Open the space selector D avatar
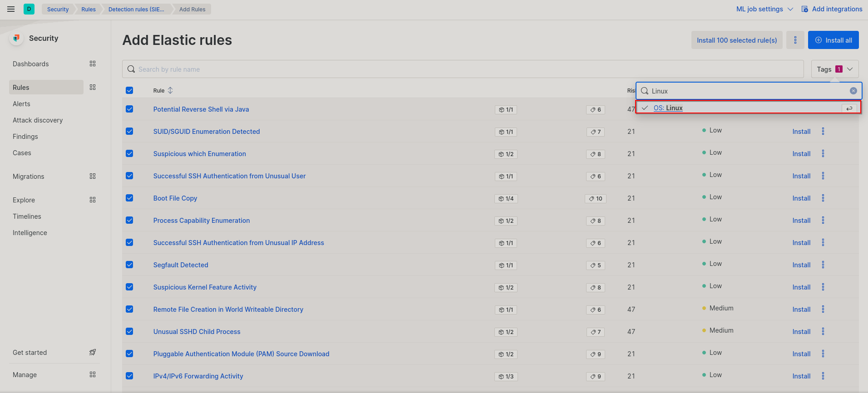Image resolution: width=868 pixels, height=393 pixels. [29, 9]
